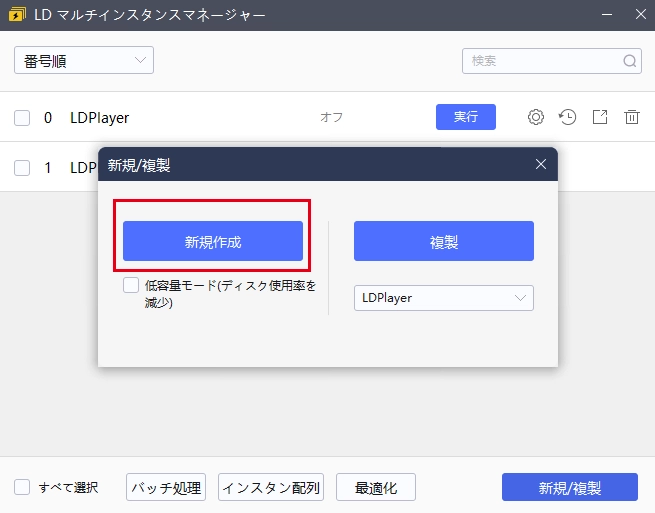
Task: Close the 新規/複製 dialog
Action: click(x=541, y=164)
